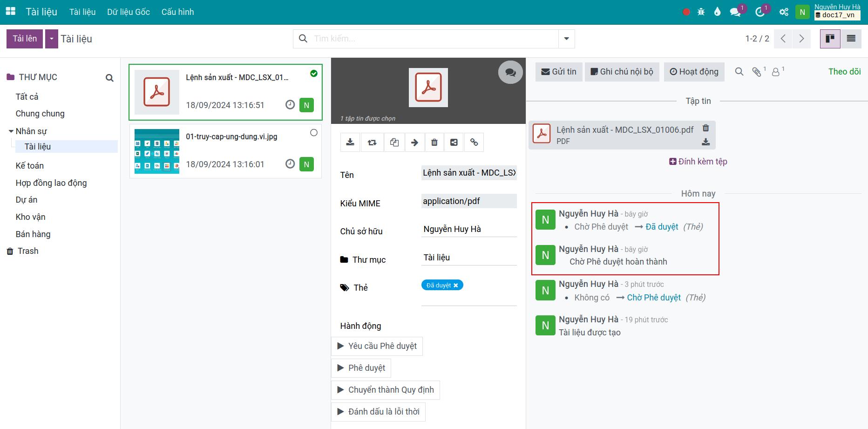This screenshot has height=429, width=868.
Task: Open the Thư mục folder field
Action: click(x=469, y=258)
